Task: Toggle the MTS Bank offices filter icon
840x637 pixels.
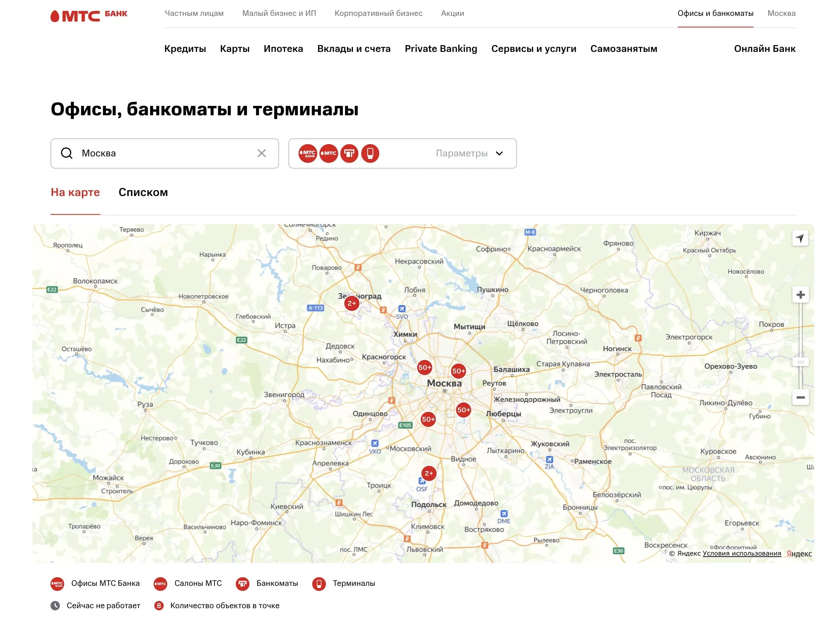Action: [308, 153]
